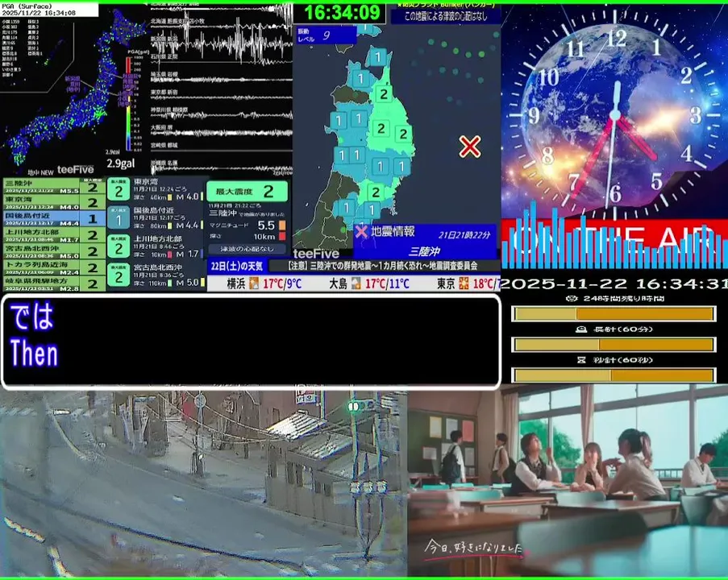Select the 三陸沖 M5.5 row in green list
Viewport: 728px width, 580px height.
coord(54,187)
